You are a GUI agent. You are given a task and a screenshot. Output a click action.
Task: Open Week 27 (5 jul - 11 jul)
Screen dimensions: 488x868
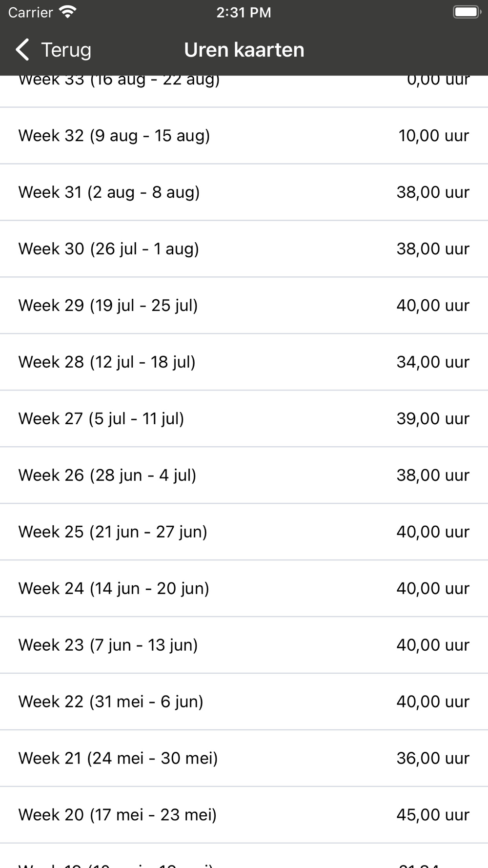[x=244, y=419]
